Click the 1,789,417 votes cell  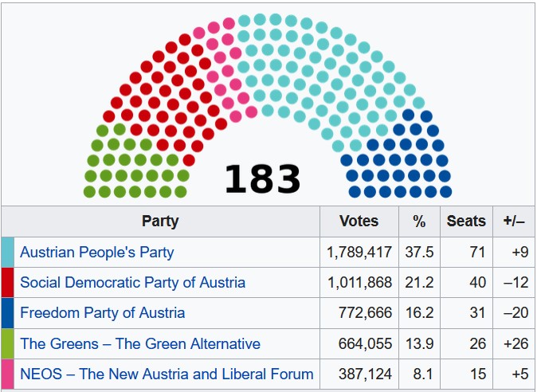(359, 253)
